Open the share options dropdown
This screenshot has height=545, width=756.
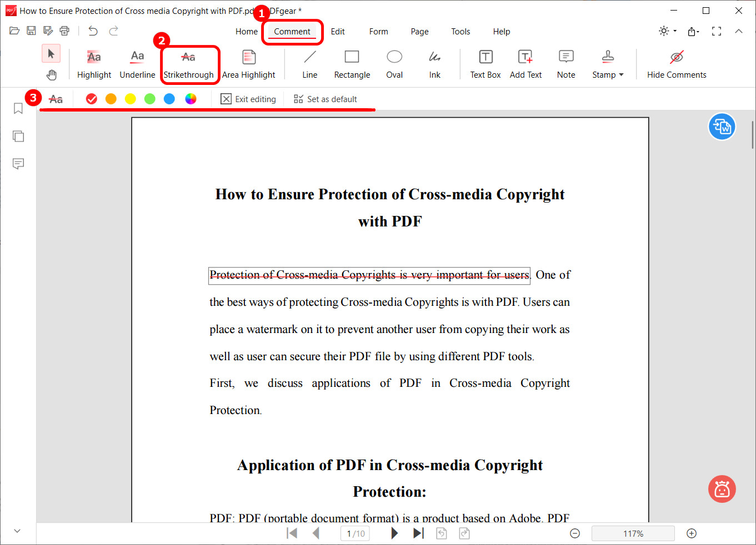693,32
